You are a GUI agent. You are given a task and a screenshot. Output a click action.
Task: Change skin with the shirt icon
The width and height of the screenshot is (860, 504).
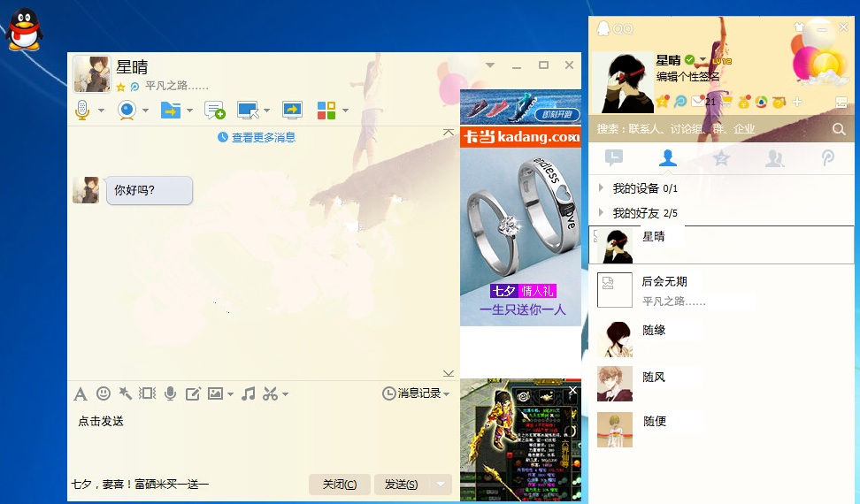click(799, 27)
